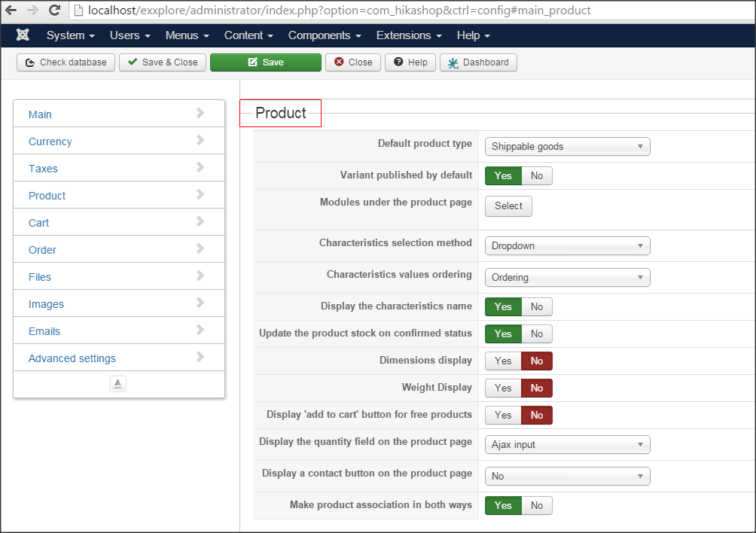Enable add to cart button for free products

(x=503, y=415)
